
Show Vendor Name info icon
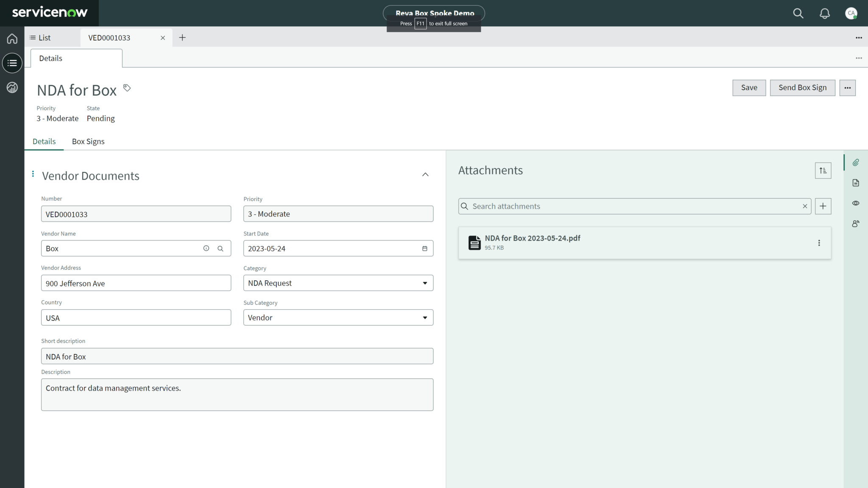coord(206,248)
